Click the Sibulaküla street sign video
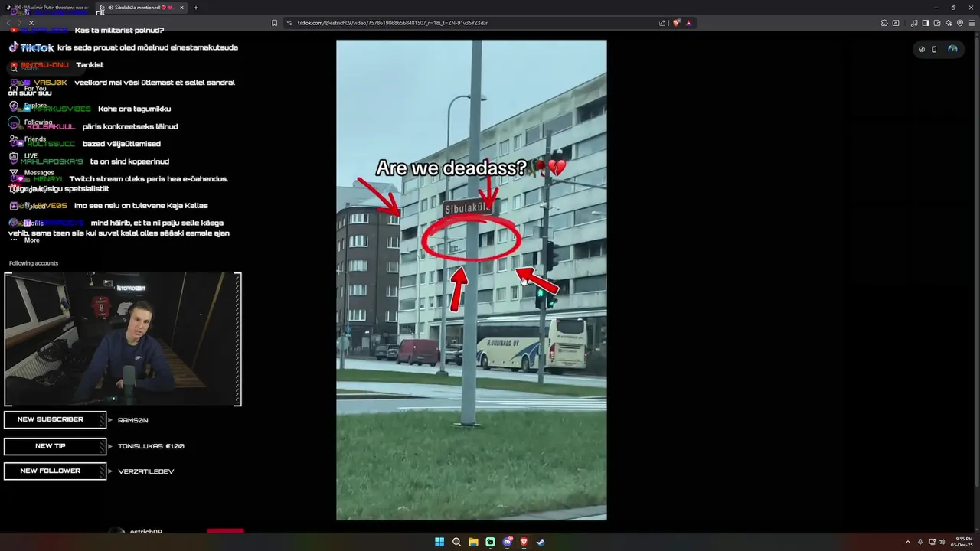Screen dimensions: 980x551 click(472, 280)
